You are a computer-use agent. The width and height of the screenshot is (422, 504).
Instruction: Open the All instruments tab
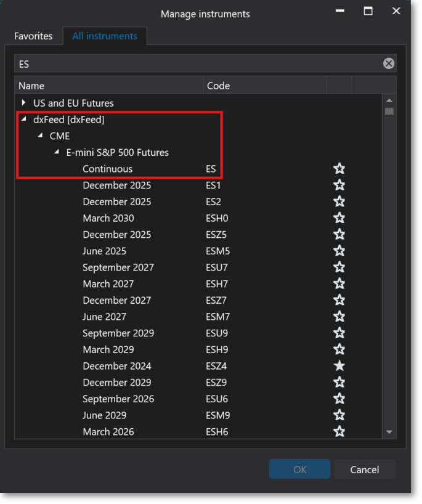pyautogui.click(x=105, y=36)
